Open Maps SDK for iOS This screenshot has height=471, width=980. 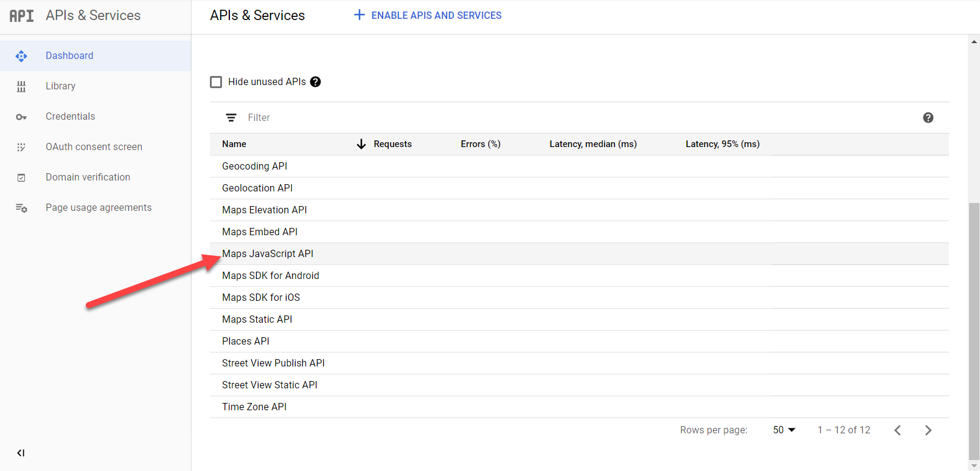click(579, 298)
